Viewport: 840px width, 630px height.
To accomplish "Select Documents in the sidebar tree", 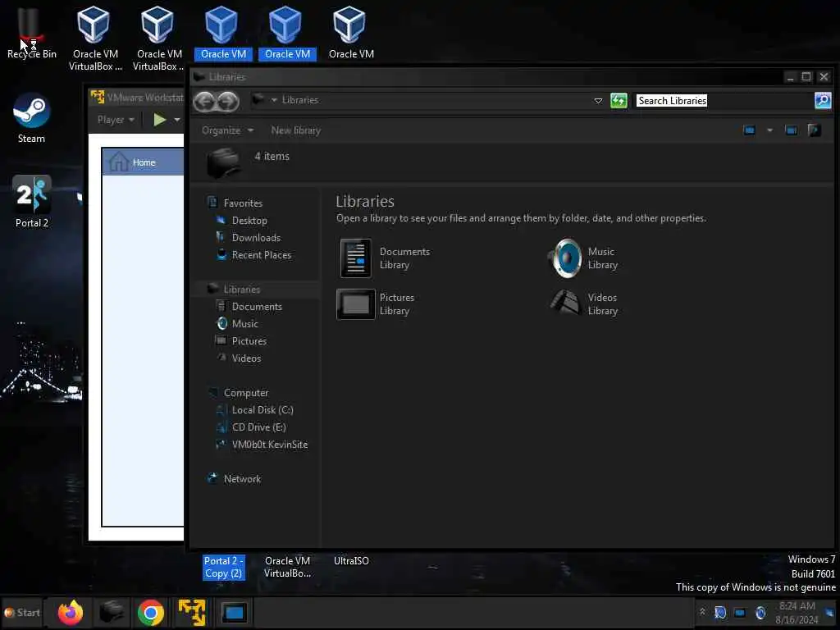I will coord(257,307).
